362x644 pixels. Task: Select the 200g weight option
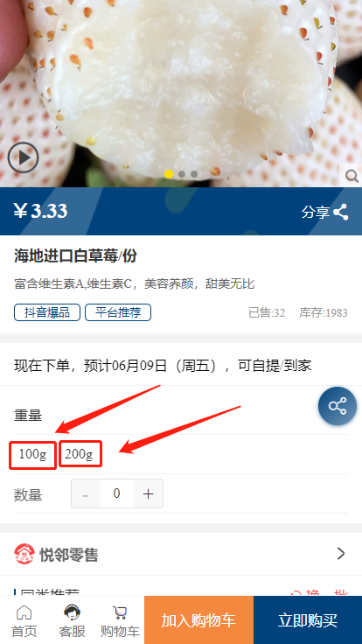pos(80,453)
